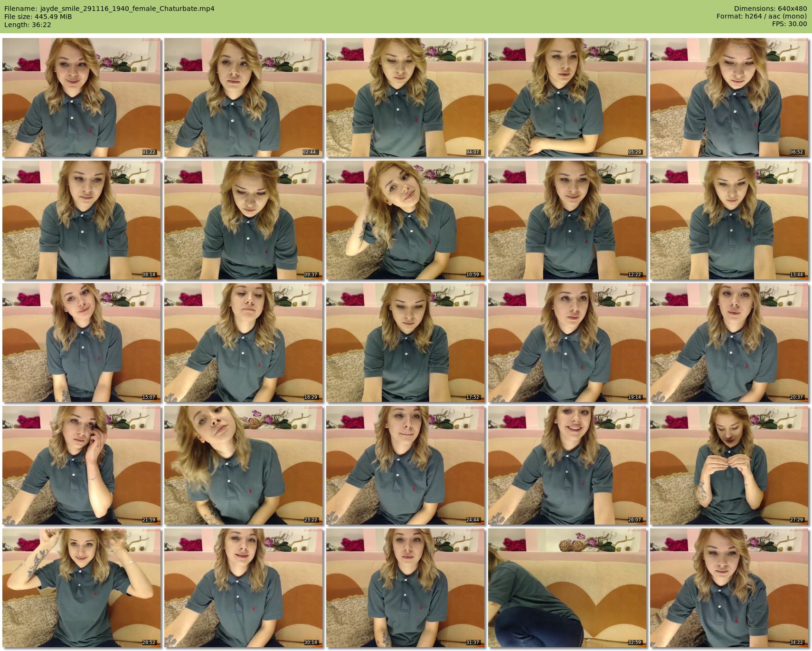Click the frame labeled 06:52
Screen dimensions: 812x651
(729, 97)
